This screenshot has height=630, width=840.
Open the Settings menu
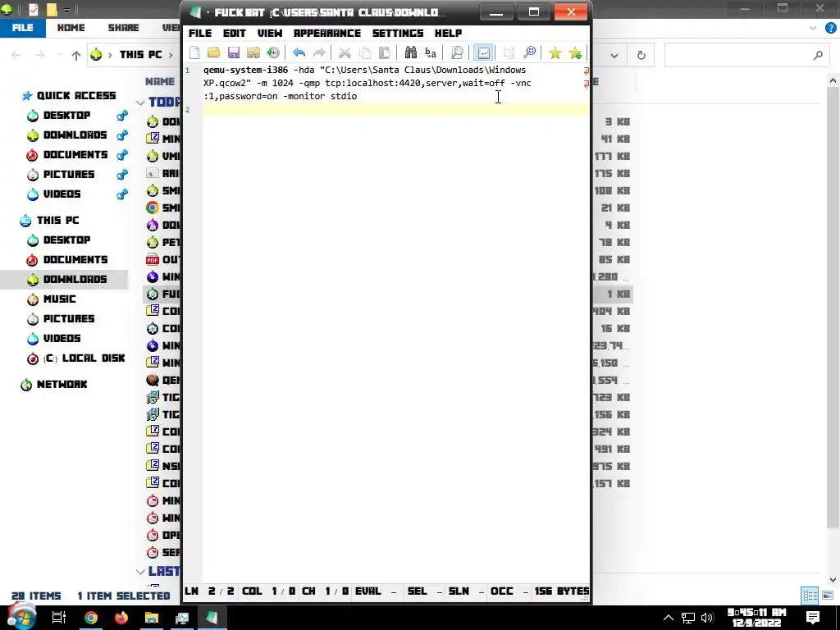[398, 33]
